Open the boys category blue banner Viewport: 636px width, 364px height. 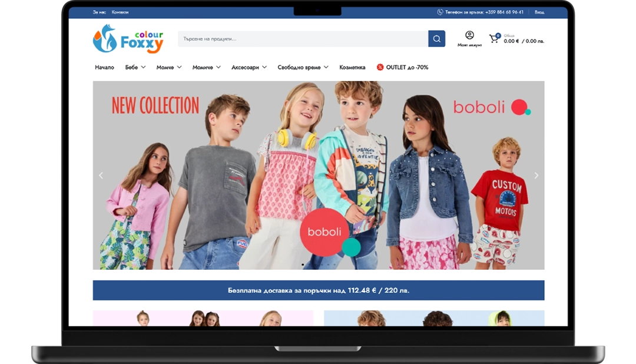434,318
